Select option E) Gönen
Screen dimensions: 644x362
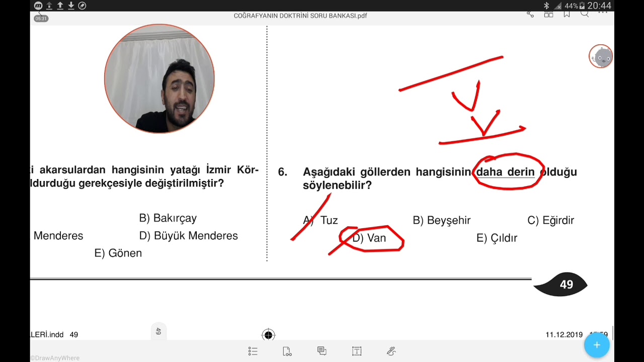point(118,253)
